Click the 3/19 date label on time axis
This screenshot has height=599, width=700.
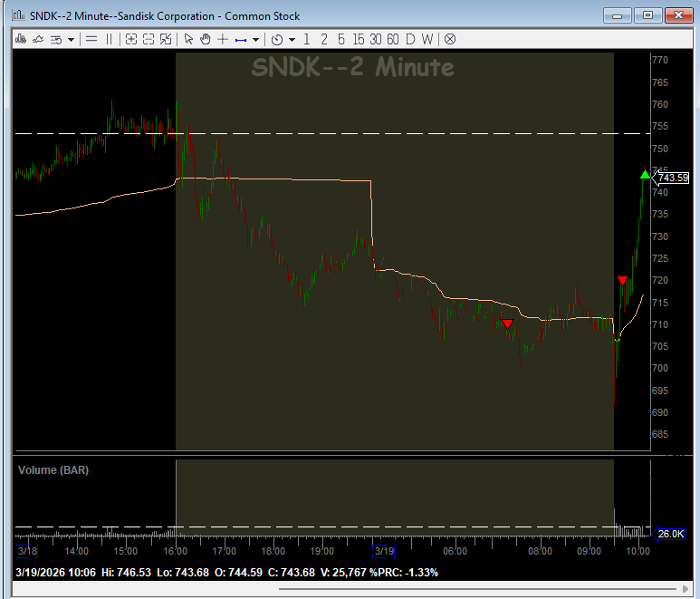384,551
